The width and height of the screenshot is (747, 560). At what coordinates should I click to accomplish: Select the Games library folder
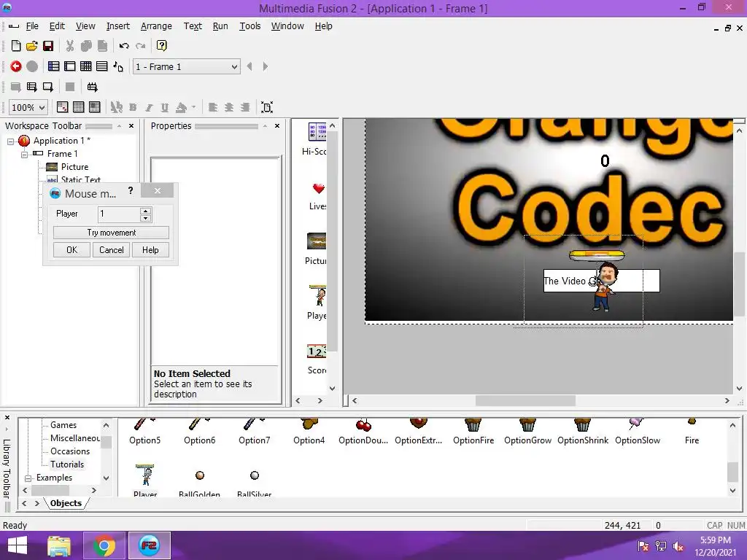point(63,425)
